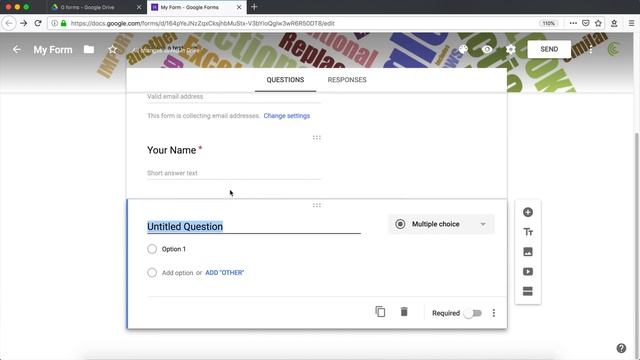Close the Google Drive browser tab
Image resolution: width=640 pixels, height=360 pixels.
point(139,7)
